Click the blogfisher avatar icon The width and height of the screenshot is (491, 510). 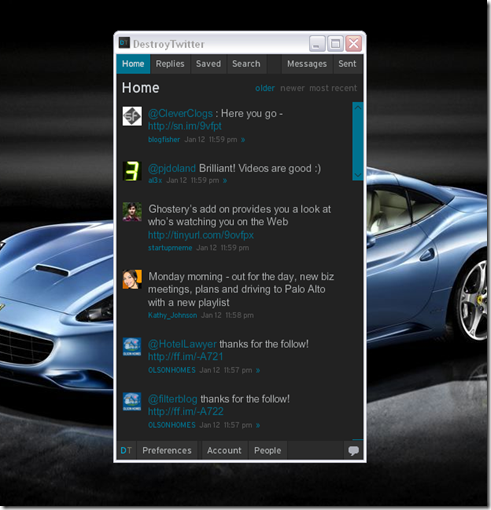132,116
